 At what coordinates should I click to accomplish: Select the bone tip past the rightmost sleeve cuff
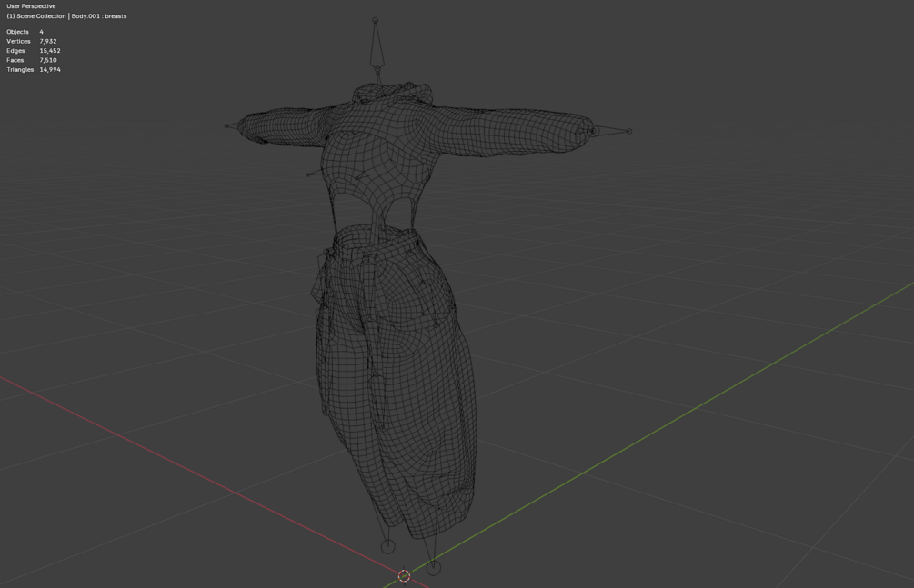click(x=629, y=131)
